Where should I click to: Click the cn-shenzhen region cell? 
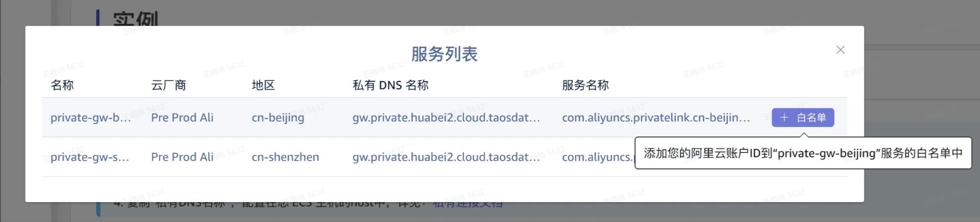pyautogui.click(x=285, y=157)
